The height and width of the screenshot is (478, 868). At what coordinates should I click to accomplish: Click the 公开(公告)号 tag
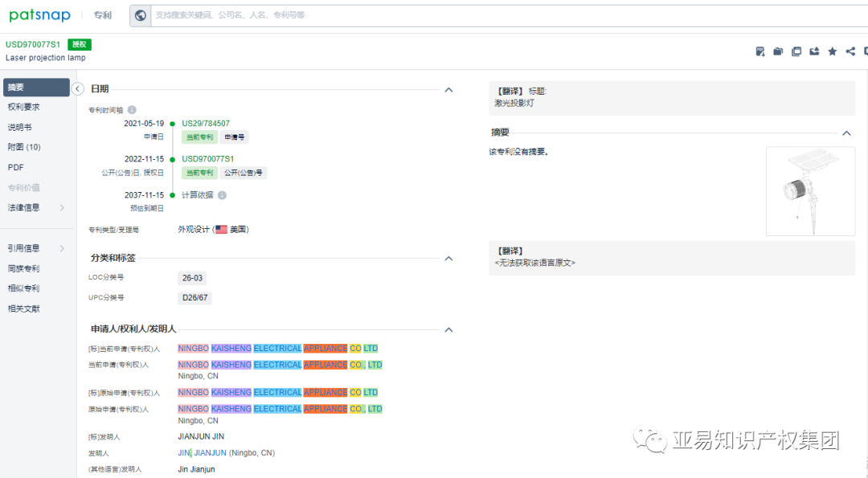243,173
